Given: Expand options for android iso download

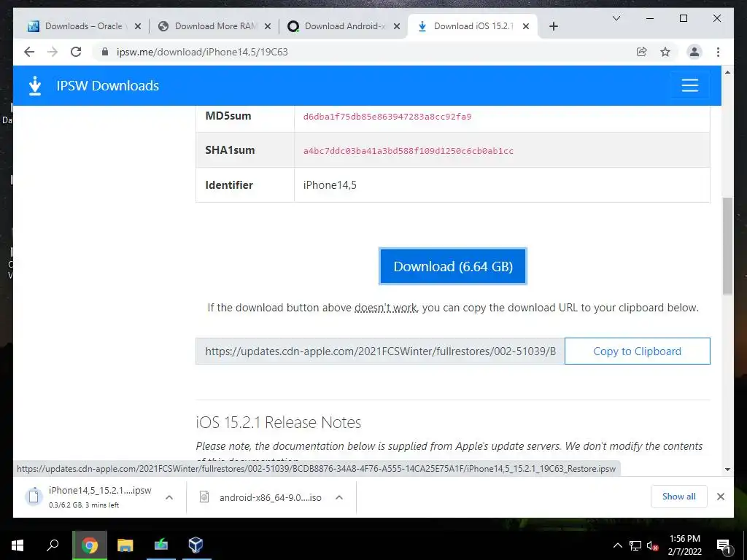Looking at the screenshot, I should pos(338,497).
